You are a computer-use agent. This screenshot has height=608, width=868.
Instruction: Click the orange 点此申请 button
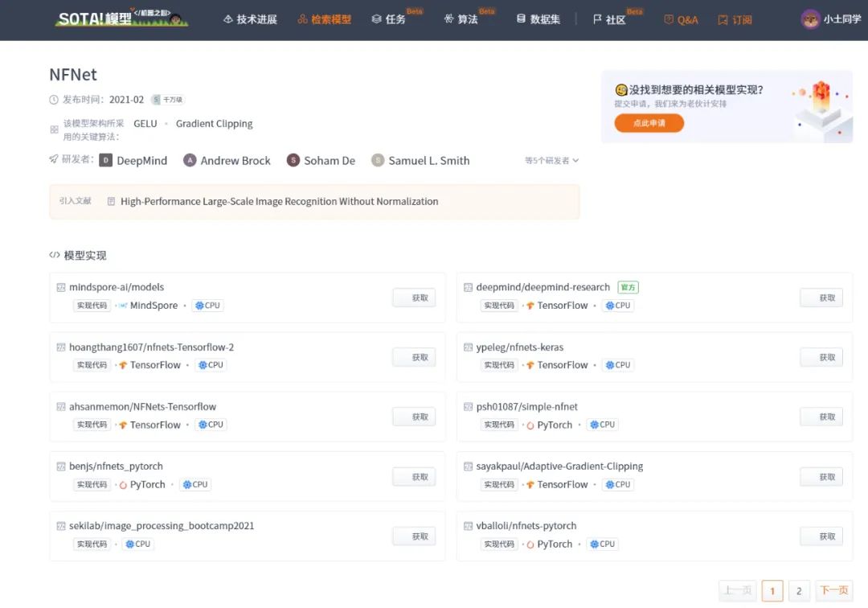click(x=649, y=123)
